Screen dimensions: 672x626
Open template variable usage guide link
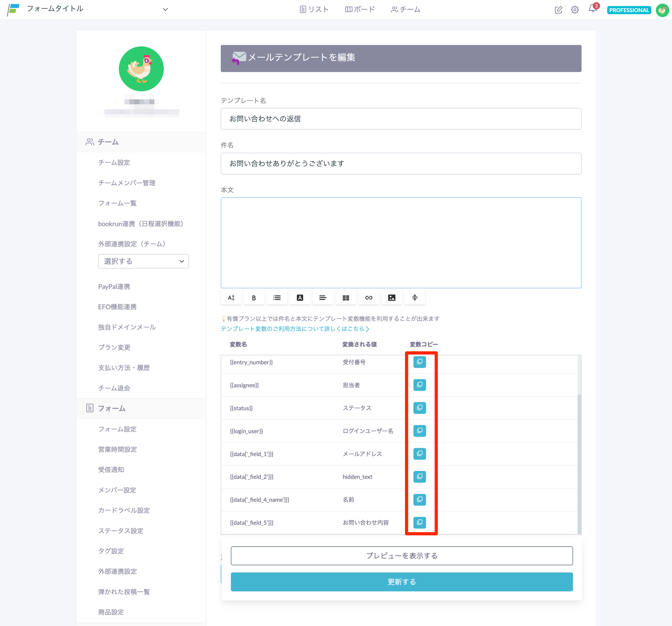(x=295, y=329)
